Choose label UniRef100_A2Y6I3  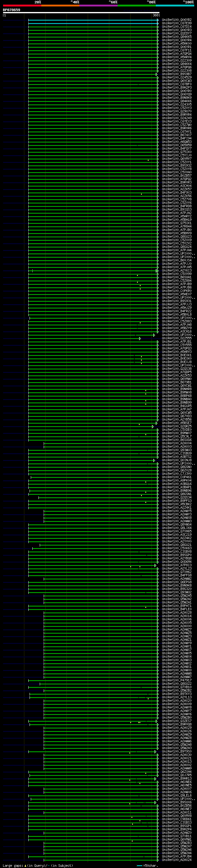177,271
